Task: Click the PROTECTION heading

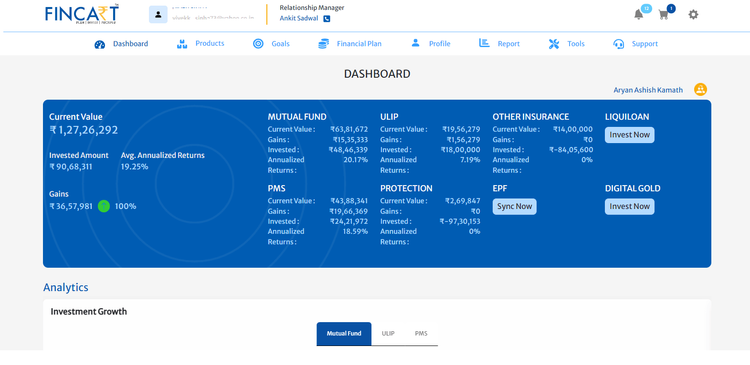Action: click(x=406, y=188)
